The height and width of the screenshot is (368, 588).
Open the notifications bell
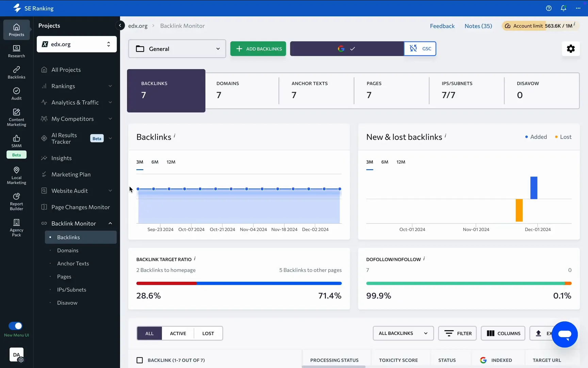click(x=563, y=8)
